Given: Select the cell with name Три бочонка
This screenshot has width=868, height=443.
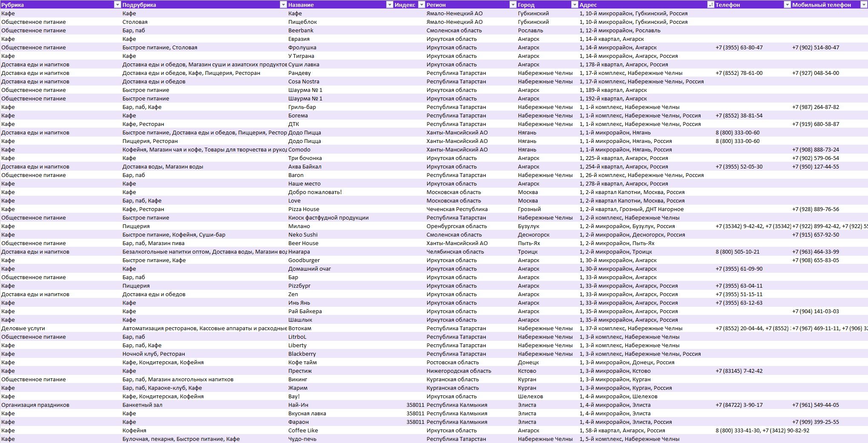Looking at the screenshot, I should tap(340, 158).
